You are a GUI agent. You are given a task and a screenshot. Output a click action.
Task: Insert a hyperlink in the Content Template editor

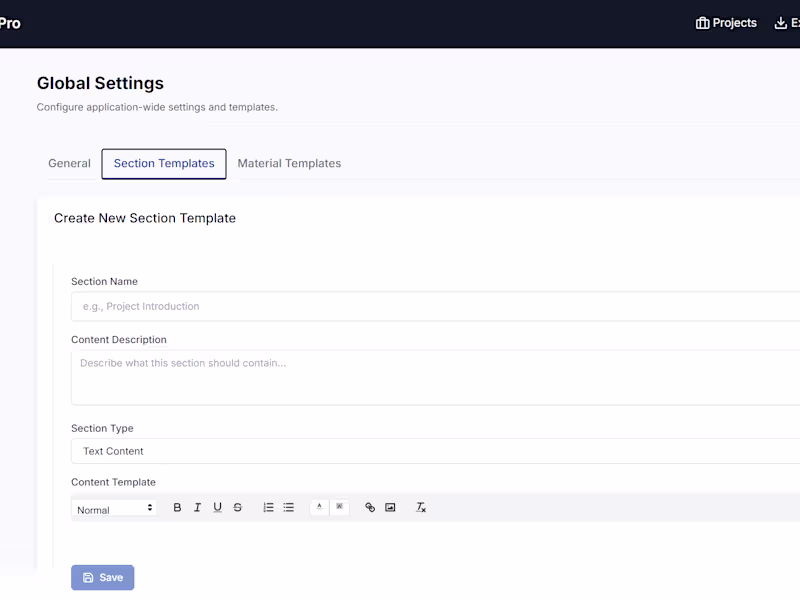(369, 507)
